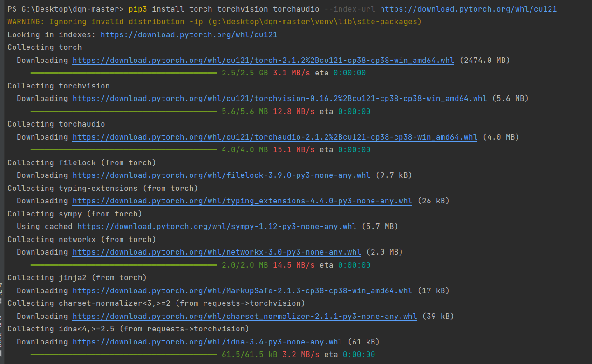The image size is (592, 364).
Task: Click the '61.5/61.5 kB' progress text
Action: click(x=249, y=355)
